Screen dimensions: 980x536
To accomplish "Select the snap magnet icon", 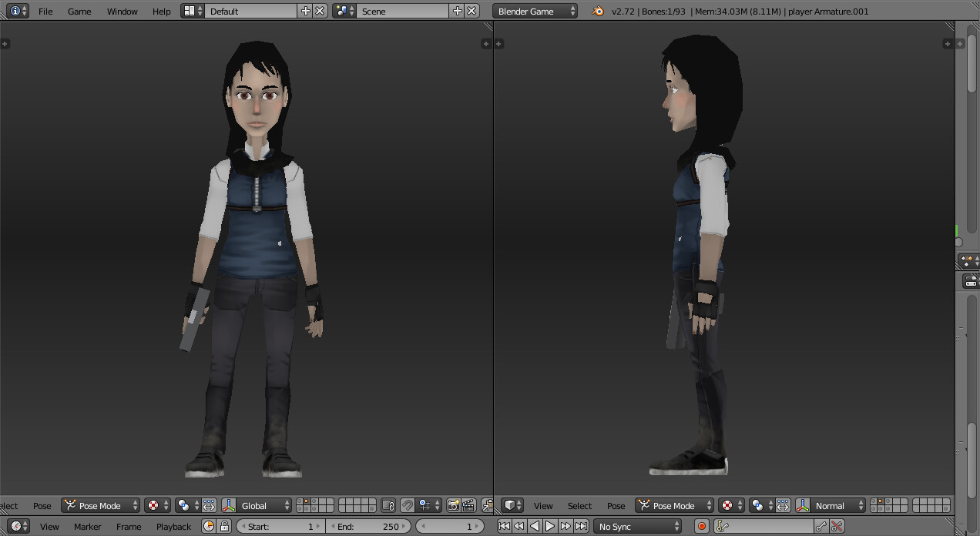I will 408,505.
